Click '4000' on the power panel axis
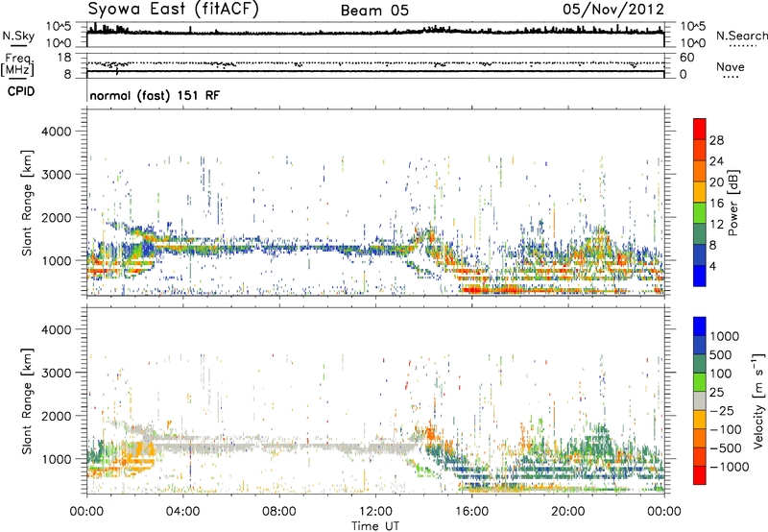The image size is (768, 532). [56, 132]
